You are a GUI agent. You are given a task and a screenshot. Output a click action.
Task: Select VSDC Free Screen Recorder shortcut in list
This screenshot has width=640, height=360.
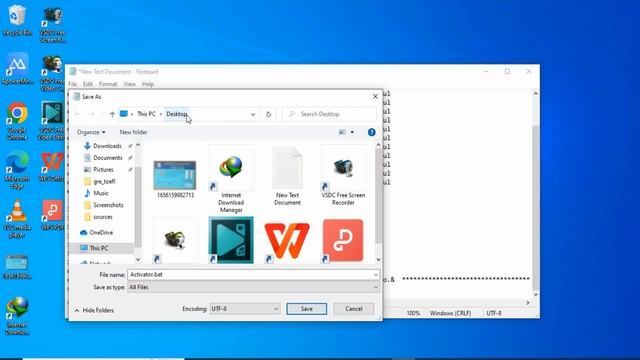tap(343, 176)
